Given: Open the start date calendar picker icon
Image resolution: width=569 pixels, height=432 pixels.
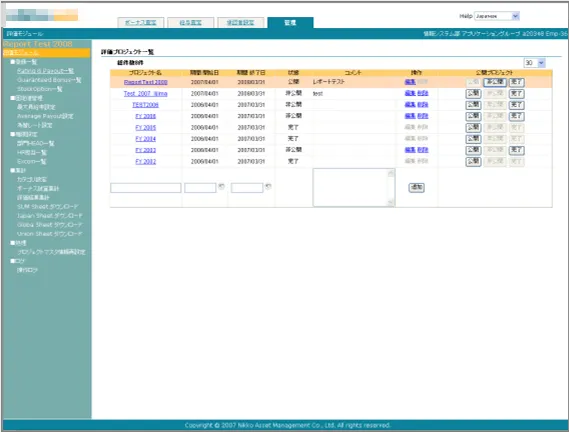Looking at the screenshot, I should pyautogui.click(x=221, y=187).
